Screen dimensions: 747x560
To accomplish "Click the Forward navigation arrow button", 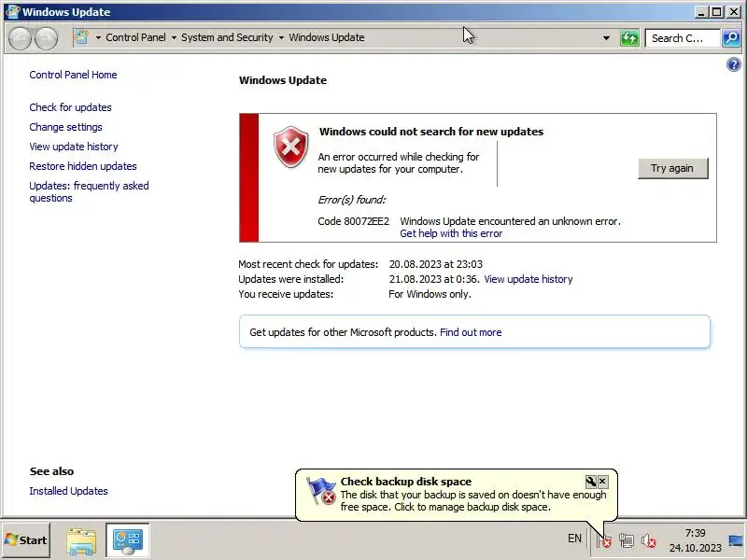I will click(47, 38).
